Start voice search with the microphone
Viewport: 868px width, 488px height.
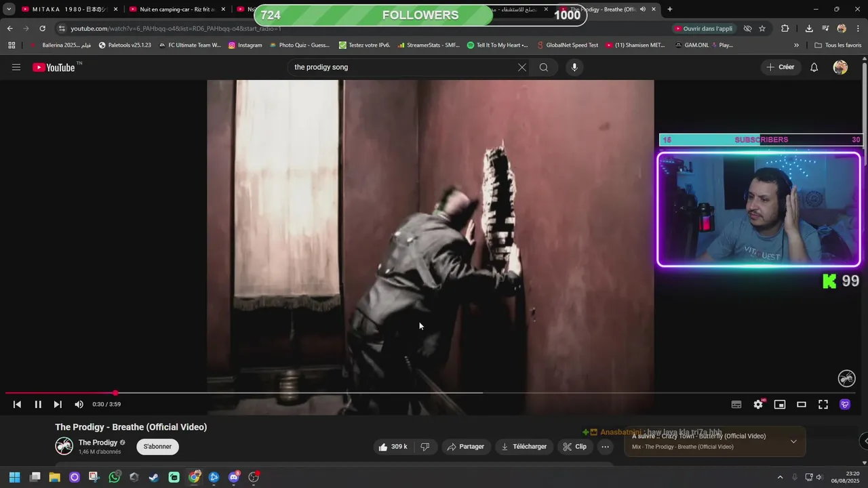(574, 67)
